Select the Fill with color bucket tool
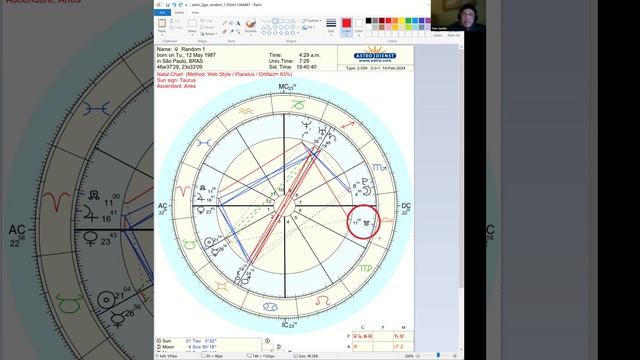Image resolution: width=640 pixels, height=360 pixels. 231,22
